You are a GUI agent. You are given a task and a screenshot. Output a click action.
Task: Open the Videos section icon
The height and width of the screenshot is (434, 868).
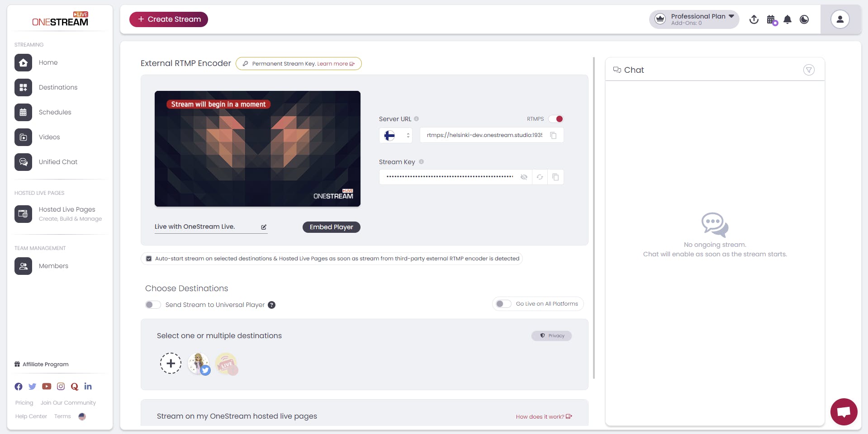[23, 137]
